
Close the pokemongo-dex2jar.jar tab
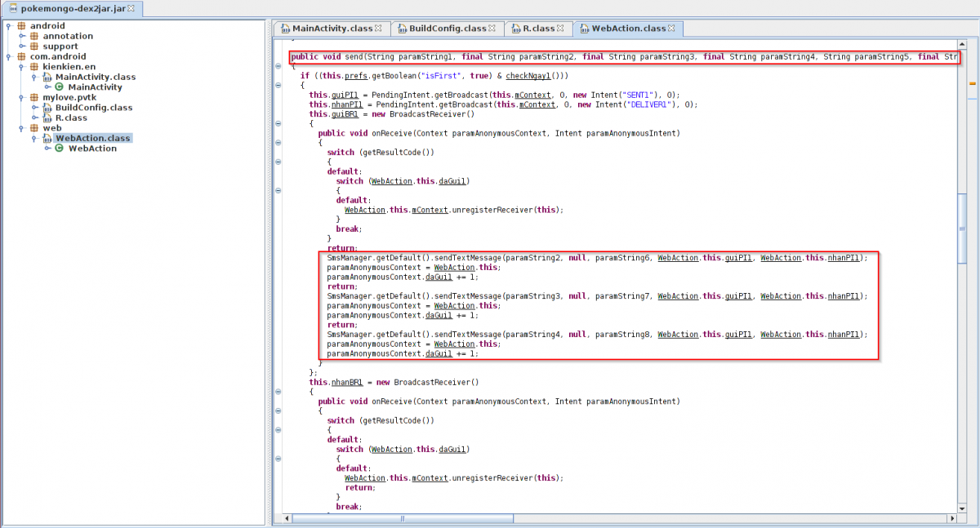[131, 9]
